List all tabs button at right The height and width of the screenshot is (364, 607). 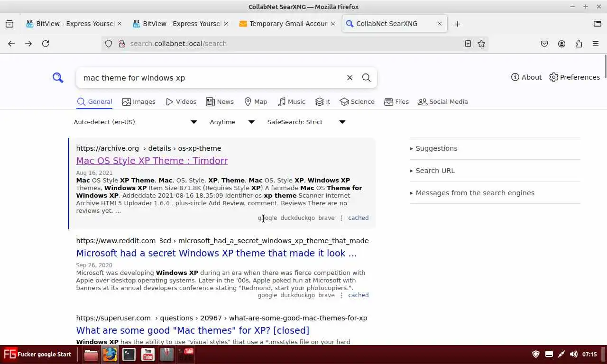click(x=597, y=24)
